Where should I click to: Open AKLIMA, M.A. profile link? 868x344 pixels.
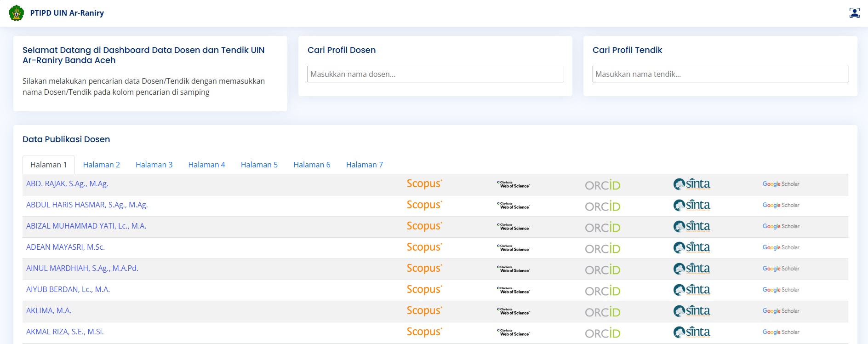(x=49, y=311)
